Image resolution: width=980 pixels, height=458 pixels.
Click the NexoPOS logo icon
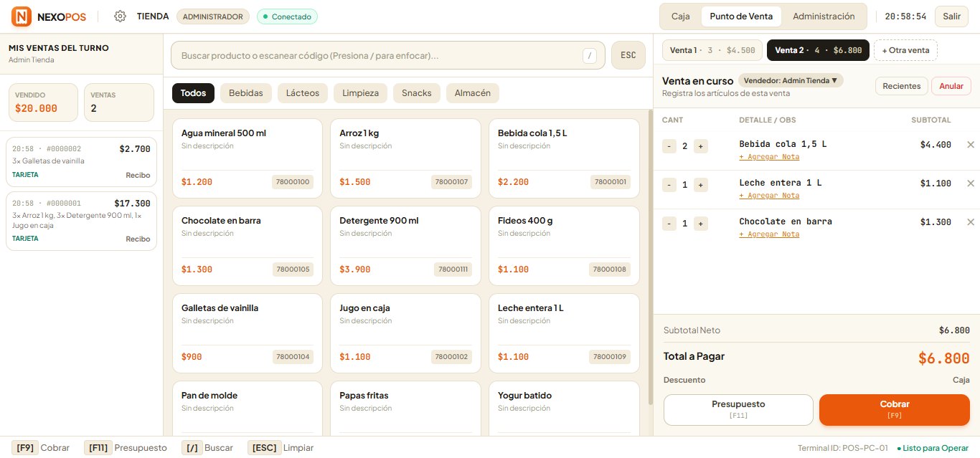click(x=22, y=16)
